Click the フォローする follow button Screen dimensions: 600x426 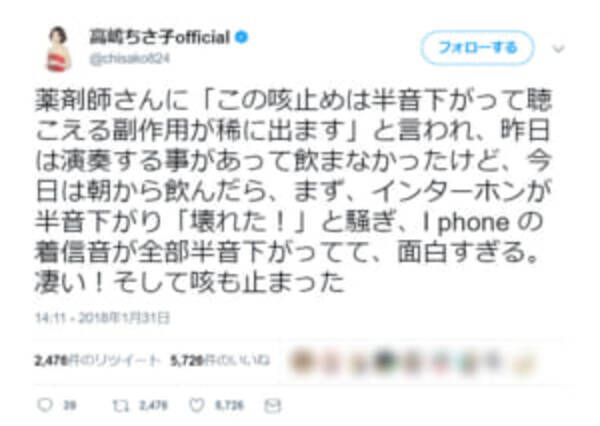(x=477, y=48)
